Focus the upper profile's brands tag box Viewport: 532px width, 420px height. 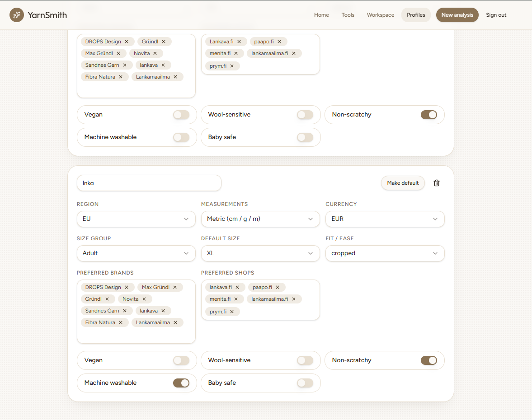pos(136,66)
